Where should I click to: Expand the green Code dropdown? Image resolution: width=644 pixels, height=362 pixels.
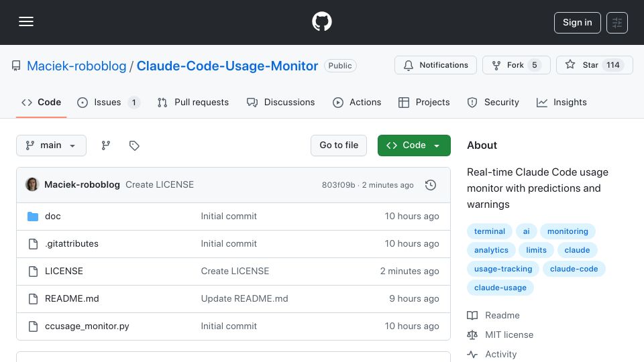(x=414, y=145)
